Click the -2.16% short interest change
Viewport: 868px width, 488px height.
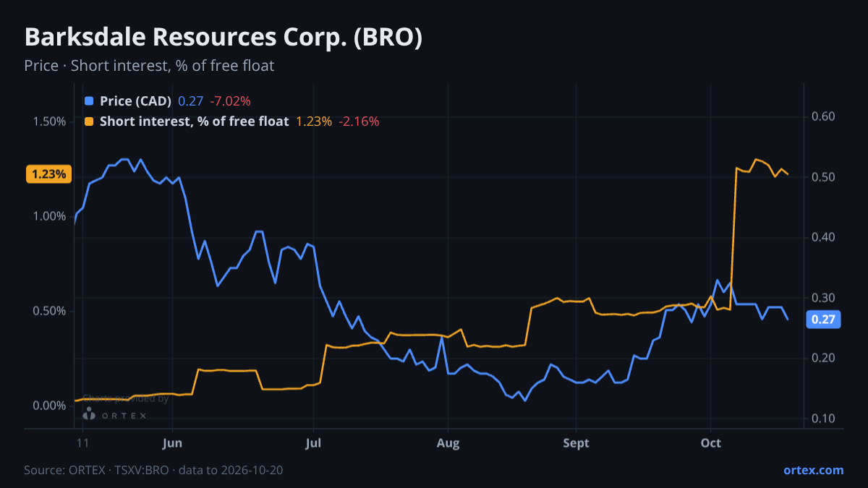[x=359, y=121]
